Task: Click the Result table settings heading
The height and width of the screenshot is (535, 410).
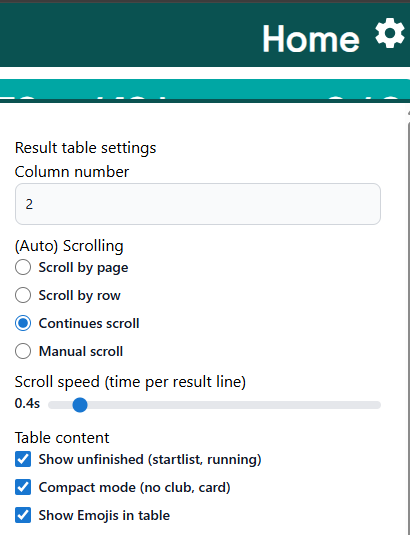Action: click(x=86, y=148)
